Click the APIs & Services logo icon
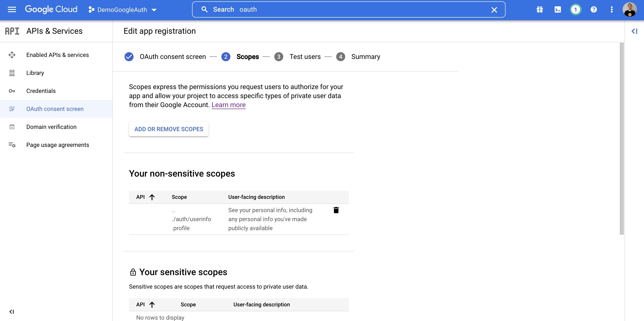The image size is (644, 321). click(12, 31)
